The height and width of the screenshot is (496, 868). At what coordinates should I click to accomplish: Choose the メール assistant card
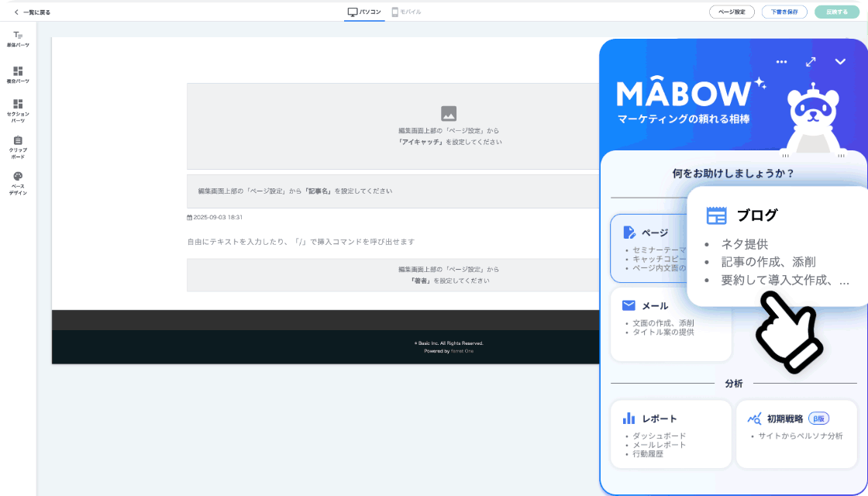coord(670,323)
